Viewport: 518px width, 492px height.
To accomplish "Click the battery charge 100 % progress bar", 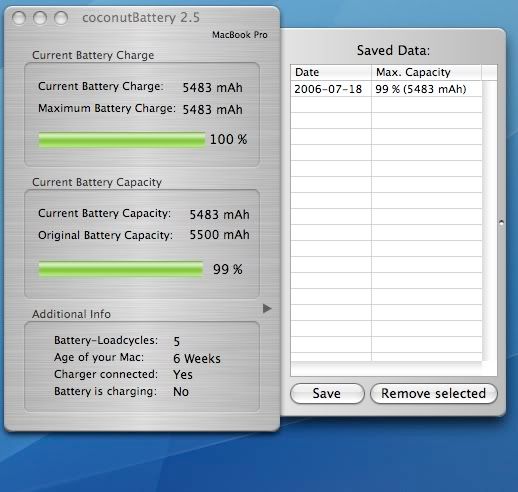I will (x=122, y=139).
